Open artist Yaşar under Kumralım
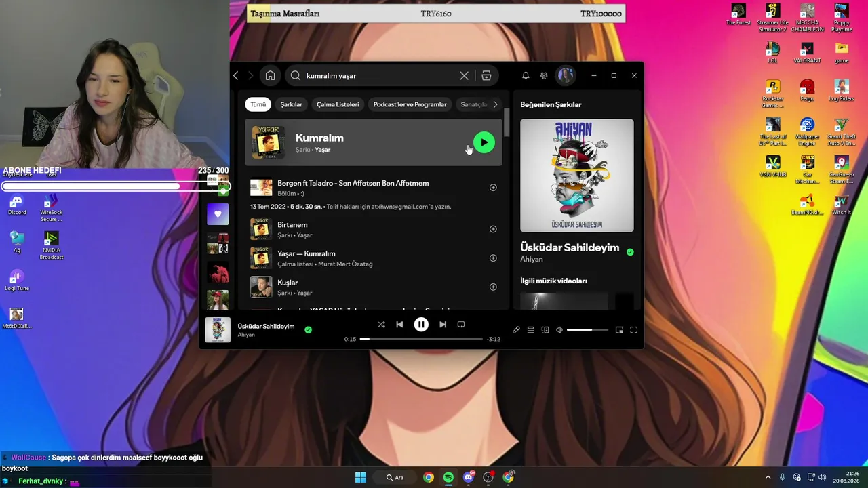The width and height of the screenshot is (868, 488). 322,150
